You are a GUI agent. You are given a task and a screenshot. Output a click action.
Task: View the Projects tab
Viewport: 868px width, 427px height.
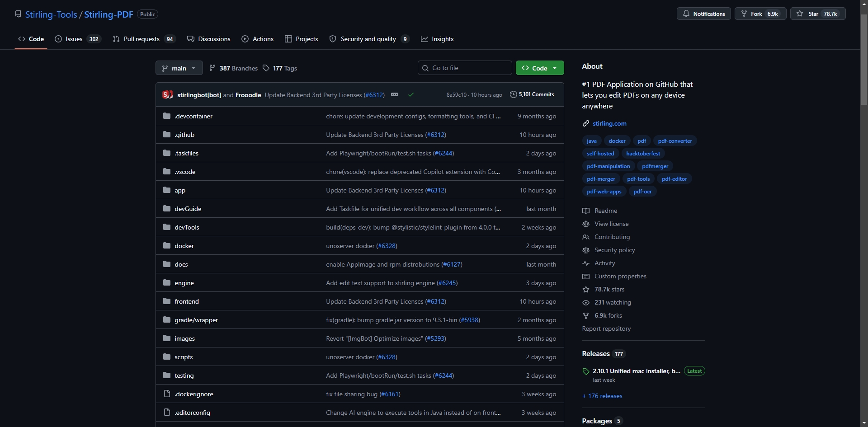click(x=302, y=39)
